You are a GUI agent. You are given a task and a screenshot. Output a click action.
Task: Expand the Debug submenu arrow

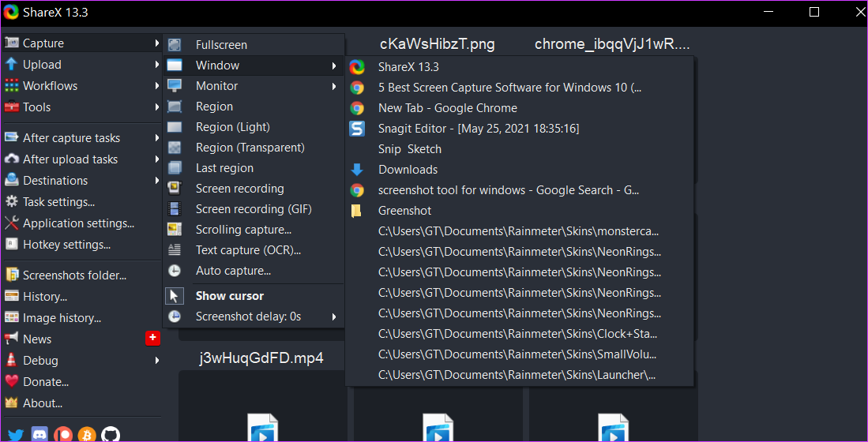158,360
